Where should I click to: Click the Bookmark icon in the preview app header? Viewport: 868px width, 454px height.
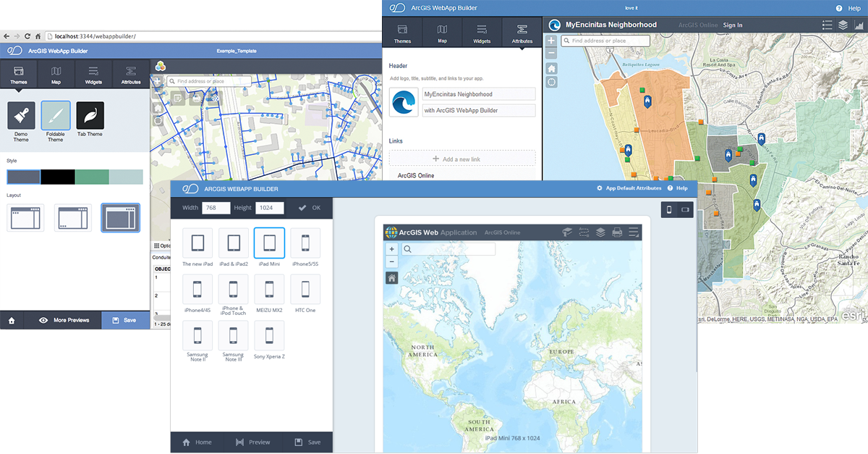pyautogui.click(x=568, y=232)
